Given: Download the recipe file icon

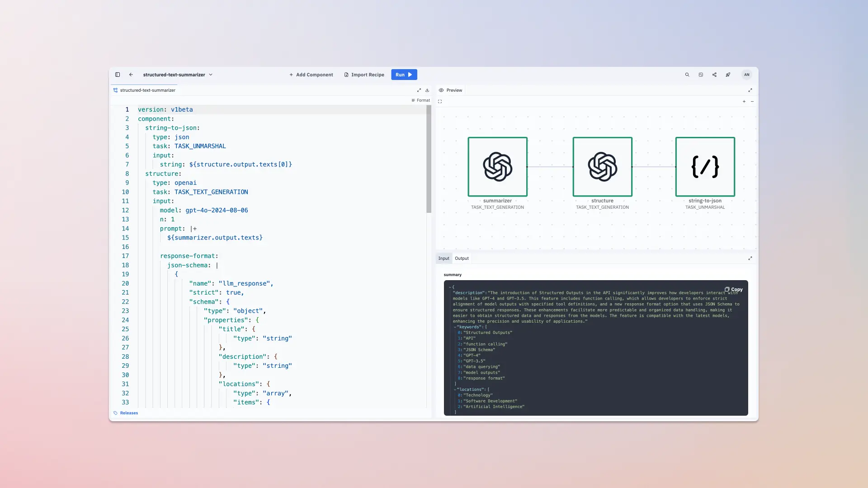Looking at the screenshot, I should coord(427,90).
